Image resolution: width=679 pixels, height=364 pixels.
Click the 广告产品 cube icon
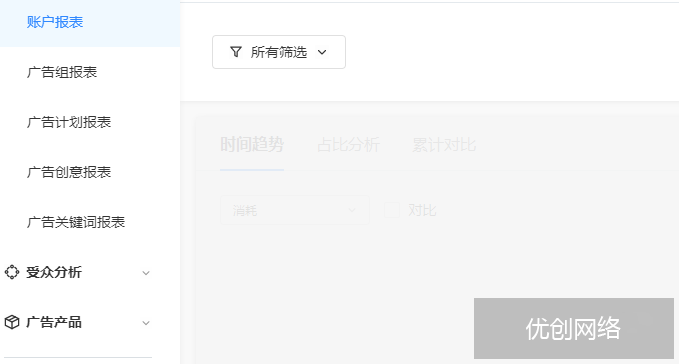click(12, 322)
